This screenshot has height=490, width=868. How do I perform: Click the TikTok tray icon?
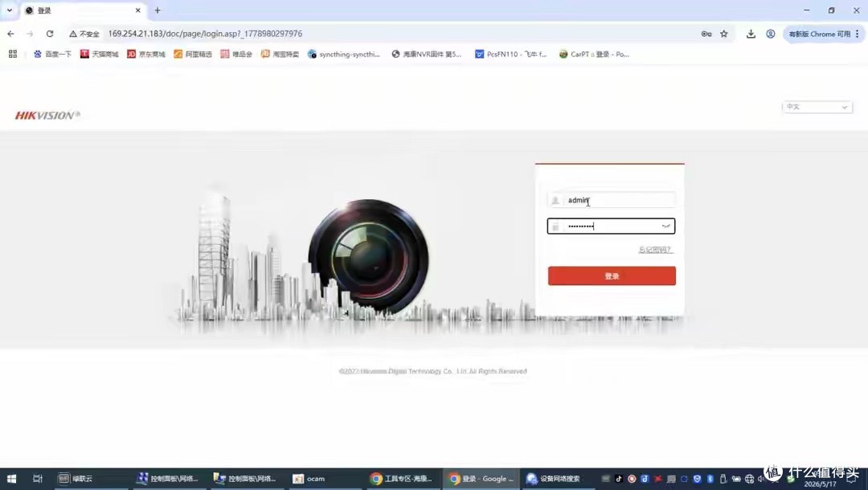618,479
